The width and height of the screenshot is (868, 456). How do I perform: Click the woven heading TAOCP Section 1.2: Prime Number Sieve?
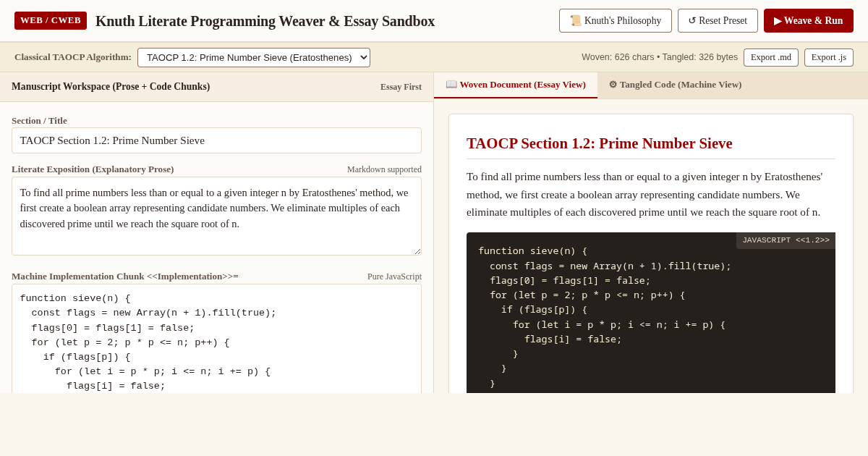(600, 143)
